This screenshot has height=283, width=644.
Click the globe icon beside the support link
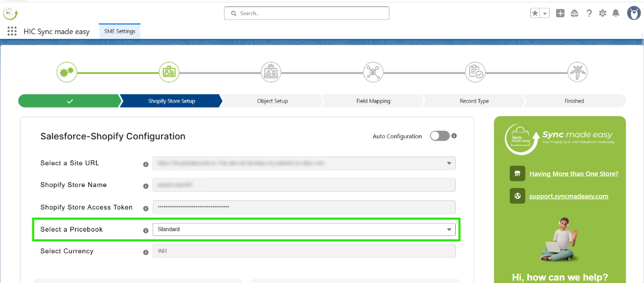coord(517,196)
